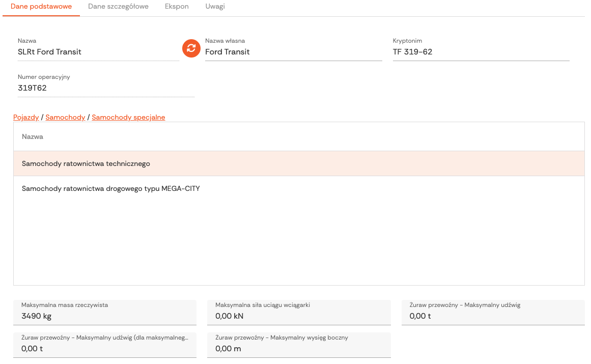The width and height of the screenshot is (591, 364).
Task: Open the Ekspon tab
Action: click(177, 7)
